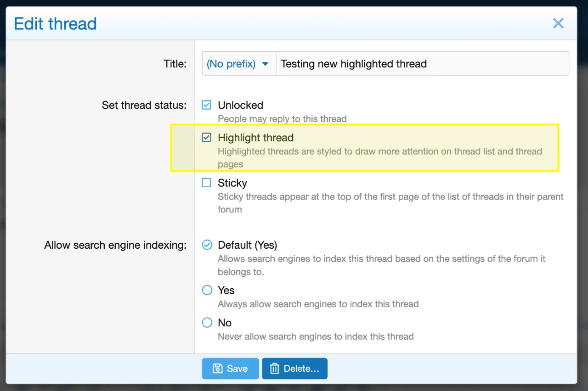The height and width of the screenshot is (391, 588).
Task: Select the Yes indexing radio button
Action: 207,290
